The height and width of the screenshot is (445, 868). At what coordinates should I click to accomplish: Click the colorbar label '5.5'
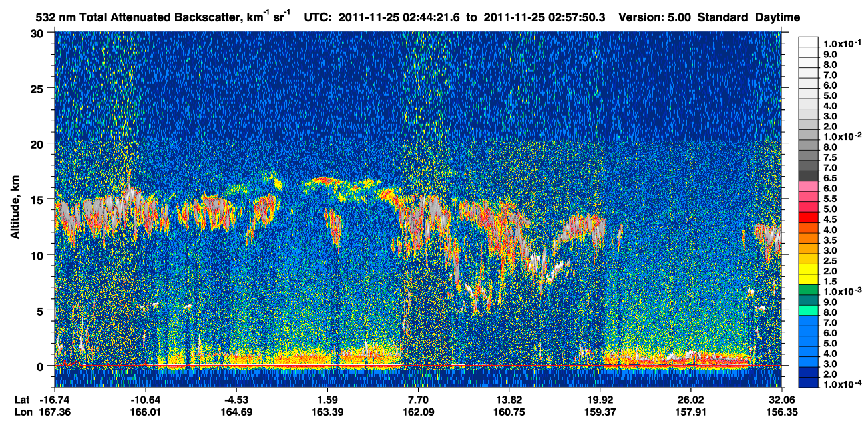(829, 199)
